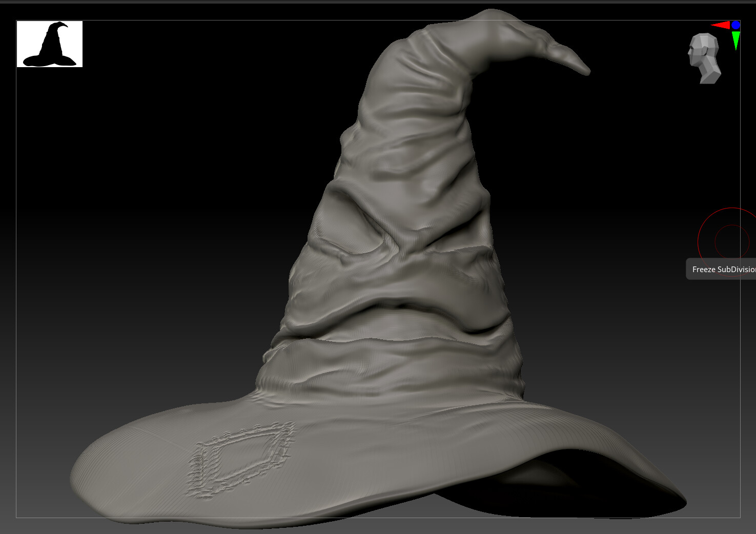Select the hat thumbnail in top-left corner
The height and width of the screenshot is (534, 756).
point(50,44)
